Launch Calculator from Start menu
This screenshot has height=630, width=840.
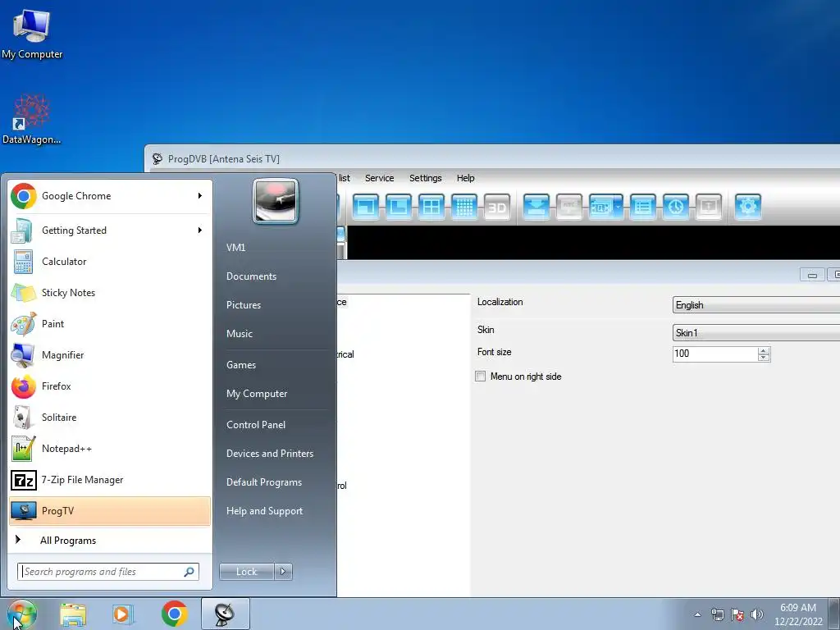pyautogui.click(x=110, y=262)
